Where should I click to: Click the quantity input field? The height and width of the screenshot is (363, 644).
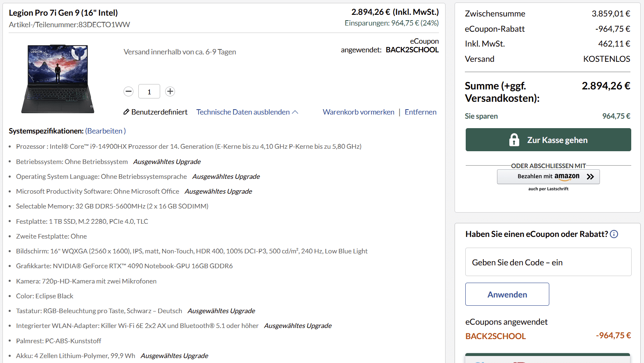point(149,91)
